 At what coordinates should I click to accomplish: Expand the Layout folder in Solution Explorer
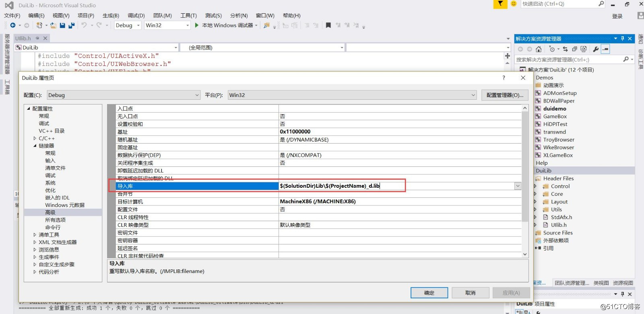pos(535,202)
